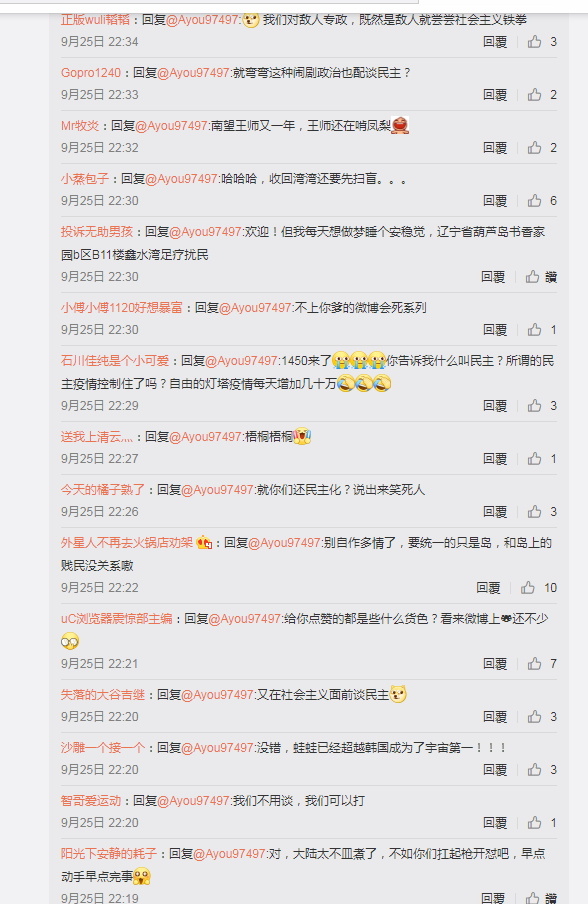Click thumbs-up on Gopro1240's comment
Image resolution: width=588 pixels, height=904 pixels.
(534, 95)
